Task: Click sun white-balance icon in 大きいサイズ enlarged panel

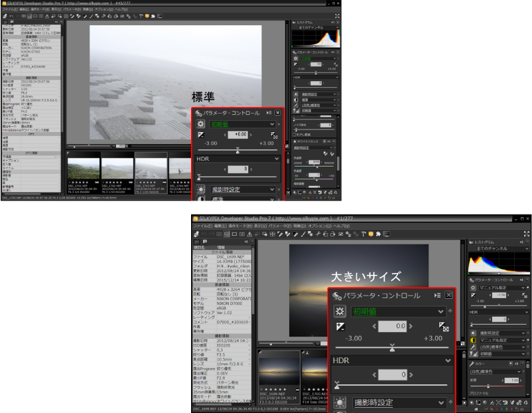Action: [340, 403]
